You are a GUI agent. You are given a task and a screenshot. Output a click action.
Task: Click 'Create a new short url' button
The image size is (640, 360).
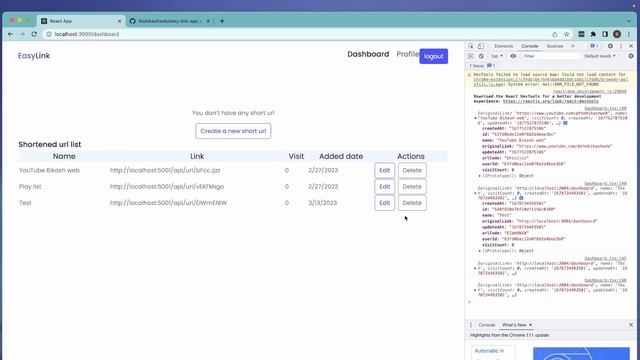click(x=233, y=131)
